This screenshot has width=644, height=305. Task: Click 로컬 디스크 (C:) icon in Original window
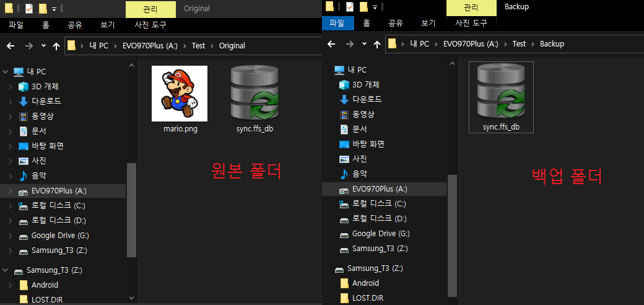pyautogui.click(x=24, y=206)
